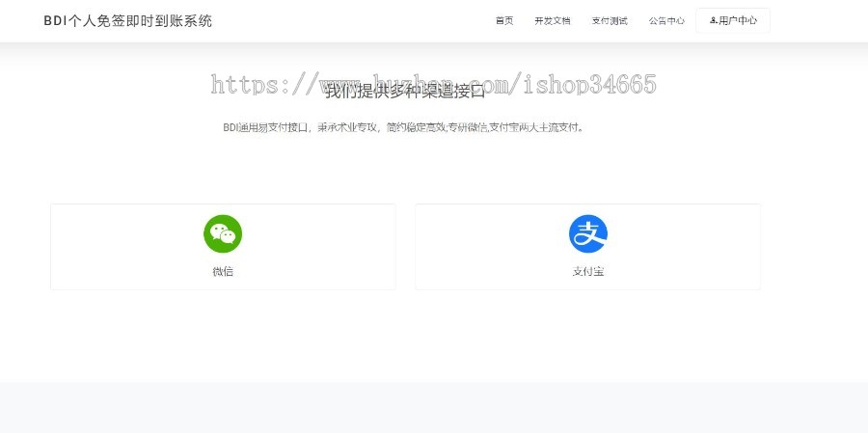Click the BDI个人免签即时到账系统 site title
The image size is (868, 433).
click(x=128, y=21)
